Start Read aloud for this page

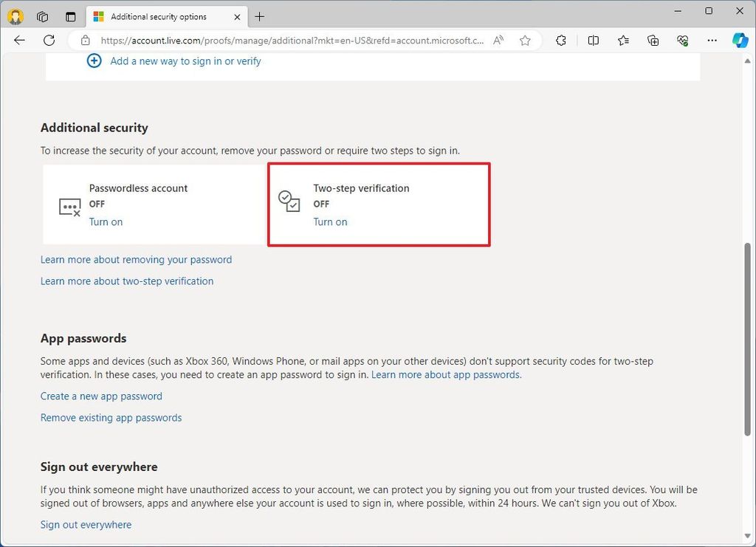point(498,41)
